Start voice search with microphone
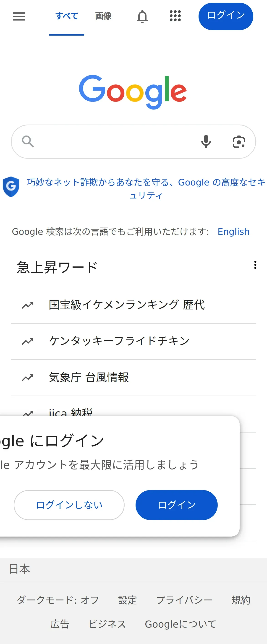 206,141
